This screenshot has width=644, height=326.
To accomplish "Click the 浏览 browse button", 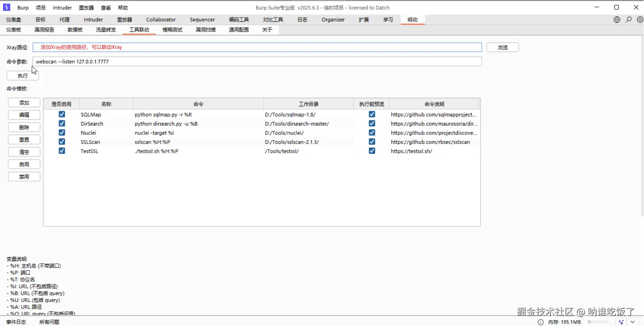I will pos(503,47).
